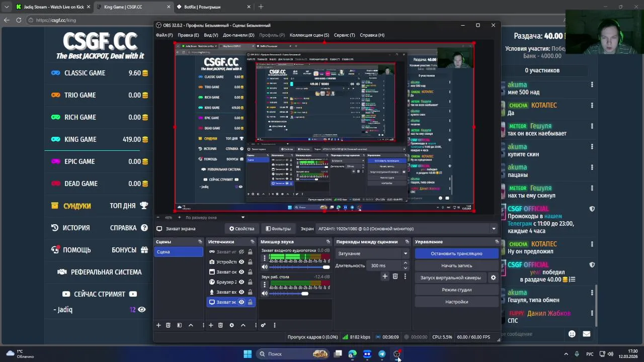Open the Коллекция сцен menu
This screenshot has height=362, width=644.
coord(309,35)
